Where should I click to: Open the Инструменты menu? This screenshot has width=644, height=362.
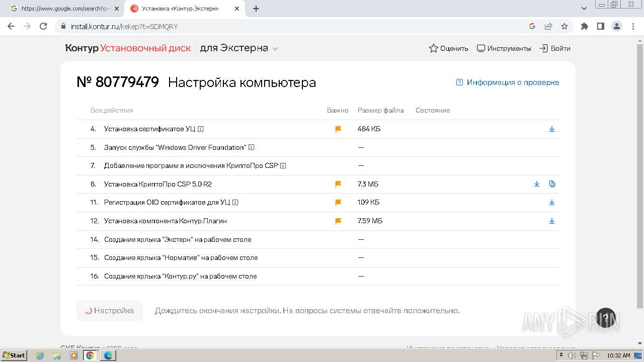[504, 48]
